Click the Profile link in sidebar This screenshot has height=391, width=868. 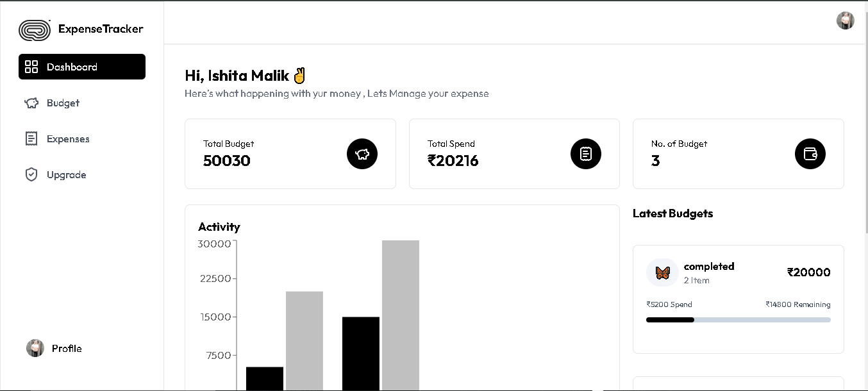[67, 349]
